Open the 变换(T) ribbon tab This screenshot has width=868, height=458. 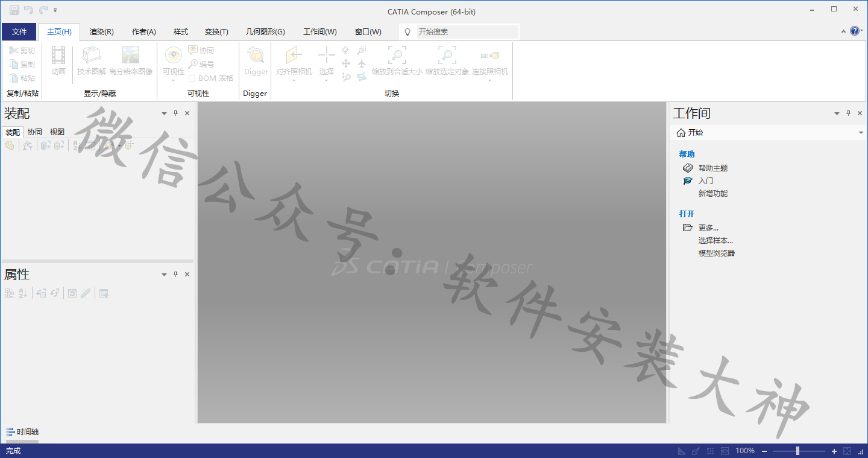[x=216, y=32]
